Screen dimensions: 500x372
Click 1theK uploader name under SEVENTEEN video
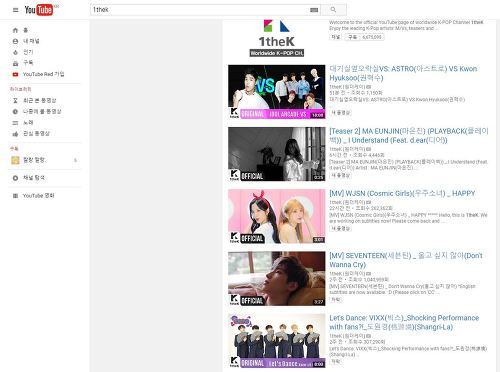tap(347, 274)
